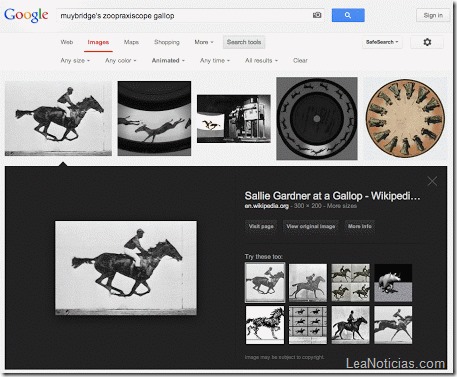This screenshot has height=377, width=457.
Task: Click Clear to reset filters
Action: click(x=300, y=60)
